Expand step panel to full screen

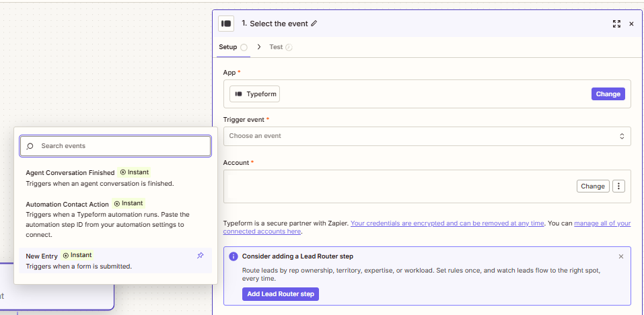[x=616, y=24]
